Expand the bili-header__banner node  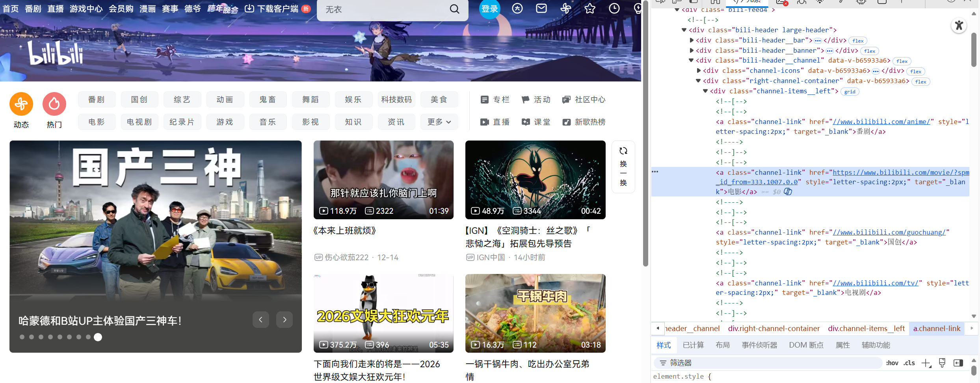point(692,50)
